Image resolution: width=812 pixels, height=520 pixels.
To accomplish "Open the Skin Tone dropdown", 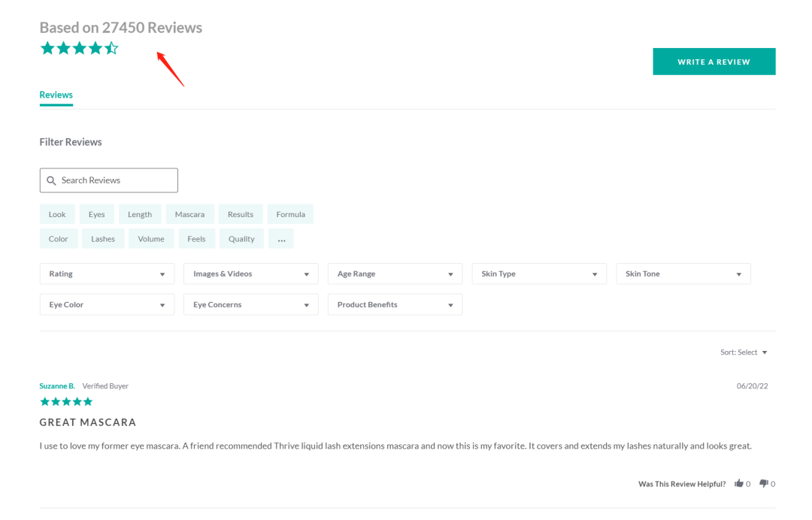I will 683,274.
